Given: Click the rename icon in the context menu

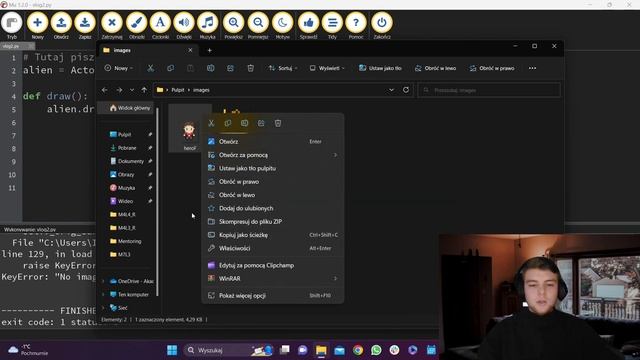Looking at the screenshot, I should tap(244, 123).
